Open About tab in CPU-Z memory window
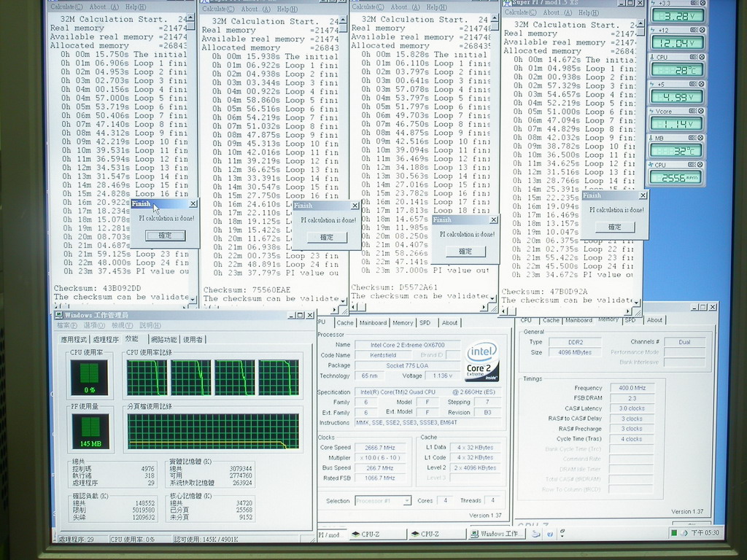747x560 pixels. 654,320
